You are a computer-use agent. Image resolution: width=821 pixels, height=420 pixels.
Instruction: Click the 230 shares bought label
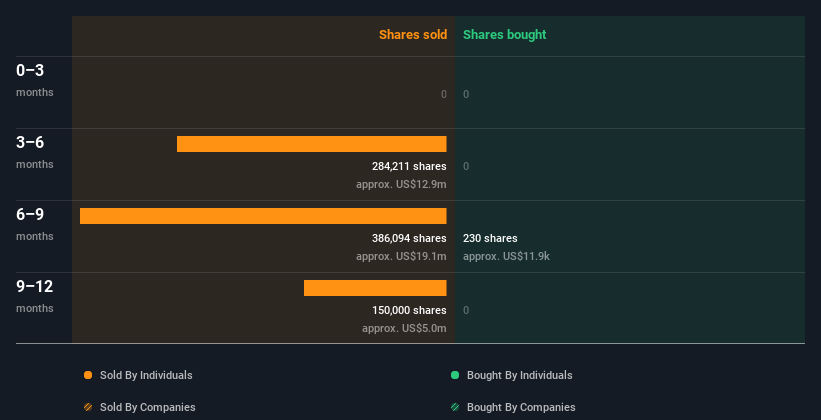pos(490,238)
